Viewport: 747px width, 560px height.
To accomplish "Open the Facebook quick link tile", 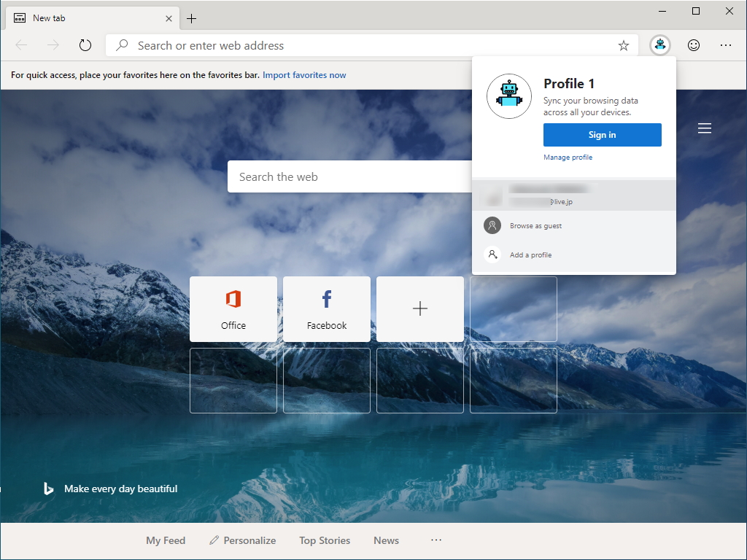I will point(326,308).
